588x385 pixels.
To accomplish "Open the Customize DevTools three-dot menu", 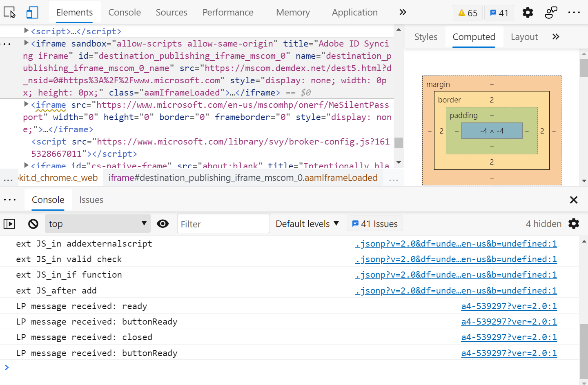I will click(574, 12).
